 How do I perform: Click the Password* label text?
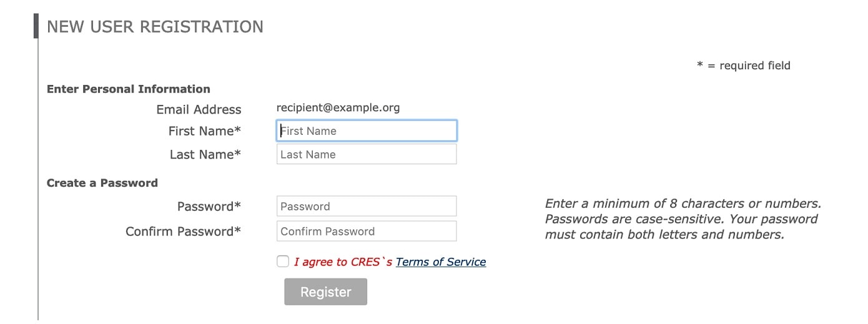tap(209, 207)
